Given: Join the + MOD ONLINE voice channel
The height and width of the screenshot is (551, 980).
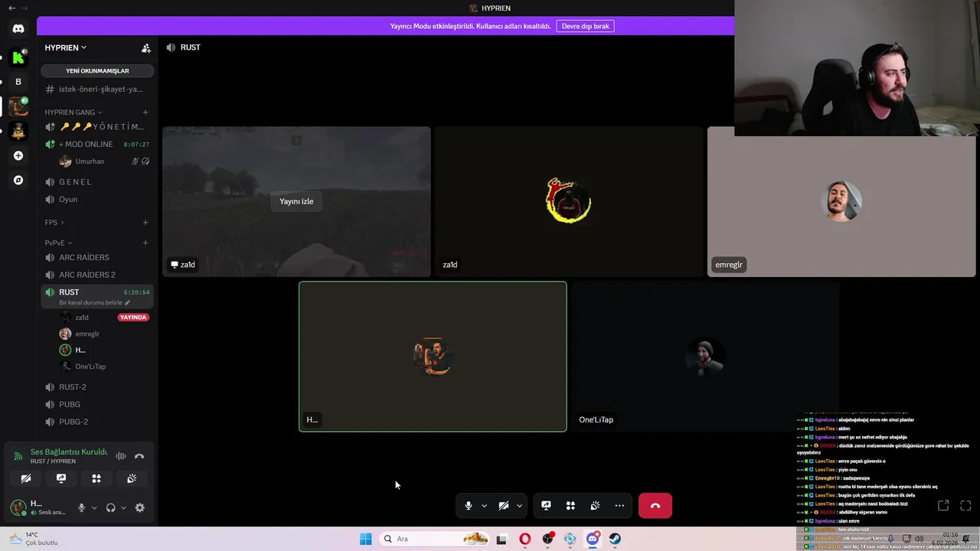Looking at the screenshot, I should coord(97,144).
